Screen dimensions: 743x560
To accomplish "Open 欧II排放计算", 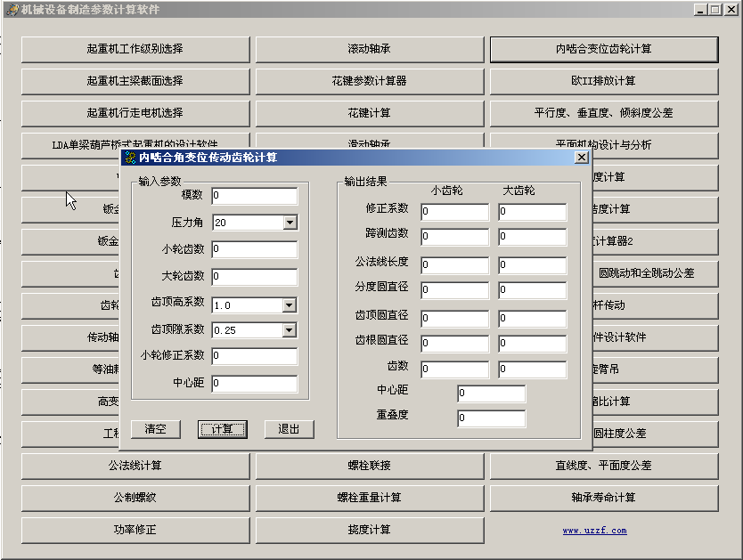I will [x=604, y=81].
